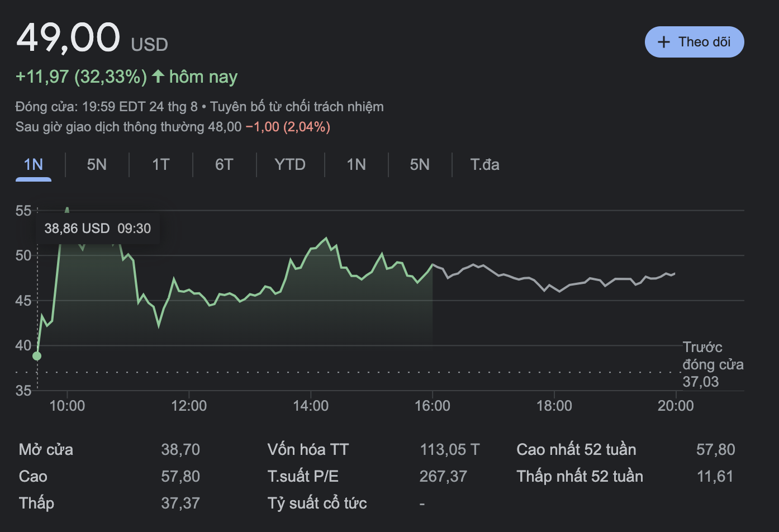Open the 1T one-month range tab
The height and width of the screenshot is (532, 779).
coord(160,165)
